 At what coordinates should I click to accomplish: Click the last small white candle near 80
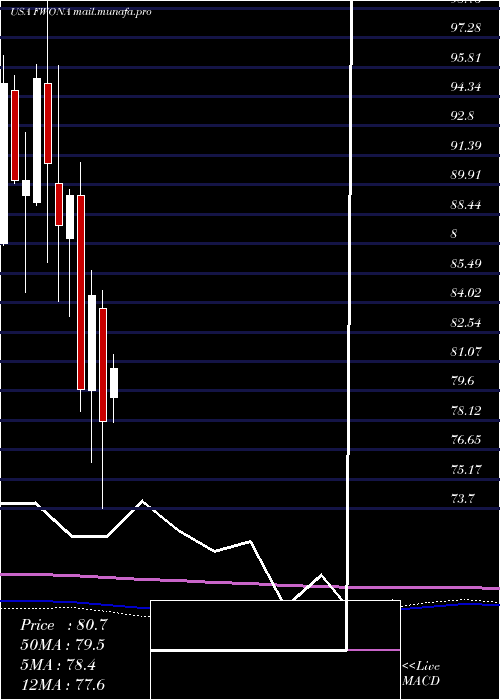114,383
